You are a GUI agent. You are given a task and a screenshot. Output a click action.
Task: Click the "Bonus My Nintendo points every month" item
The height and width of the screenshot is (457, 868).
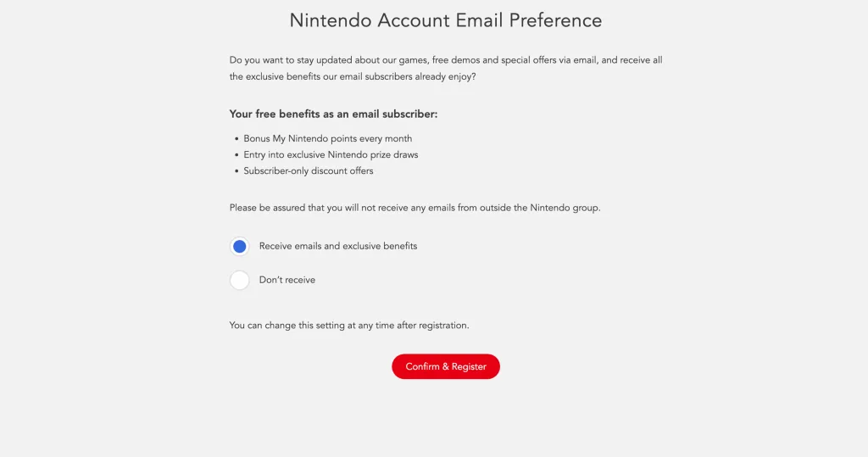pyautogui.click(x=328, y=138)
